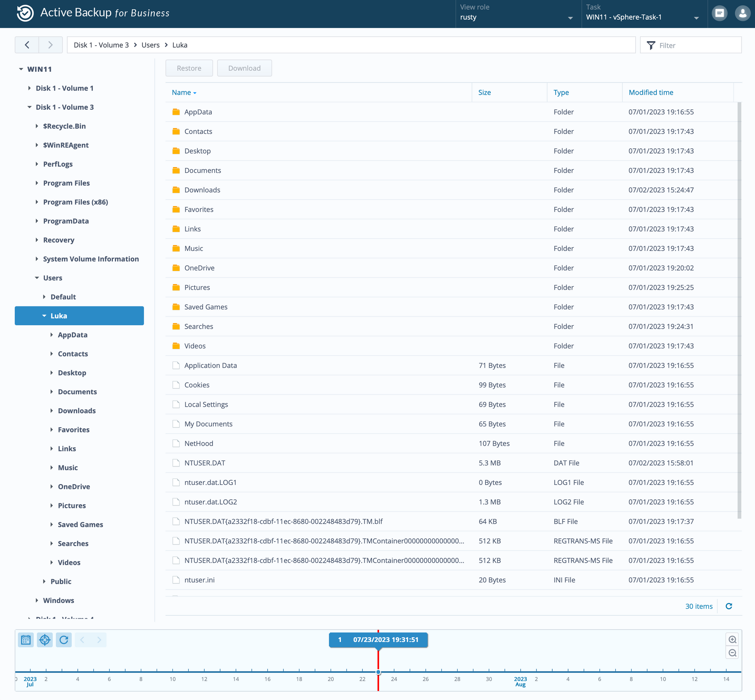Open the user account icon
Viewport: 755px width, 700px height.
tap(743, 14)
